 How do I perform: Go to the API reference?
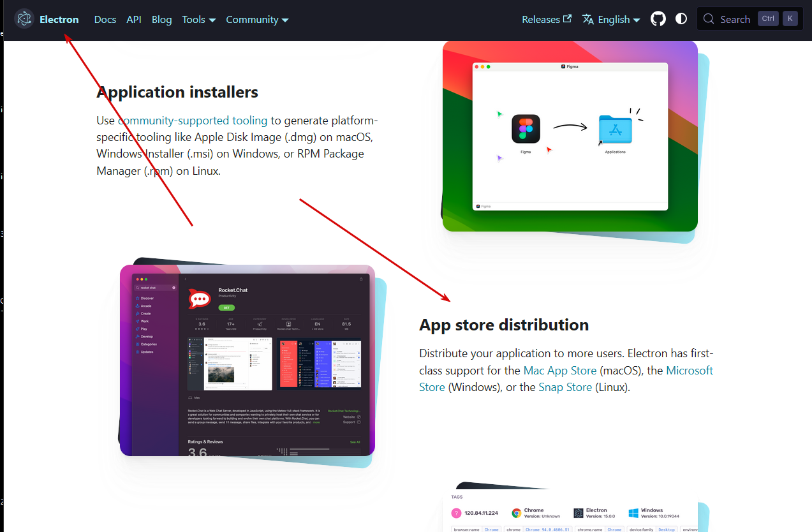click(134, 19)
